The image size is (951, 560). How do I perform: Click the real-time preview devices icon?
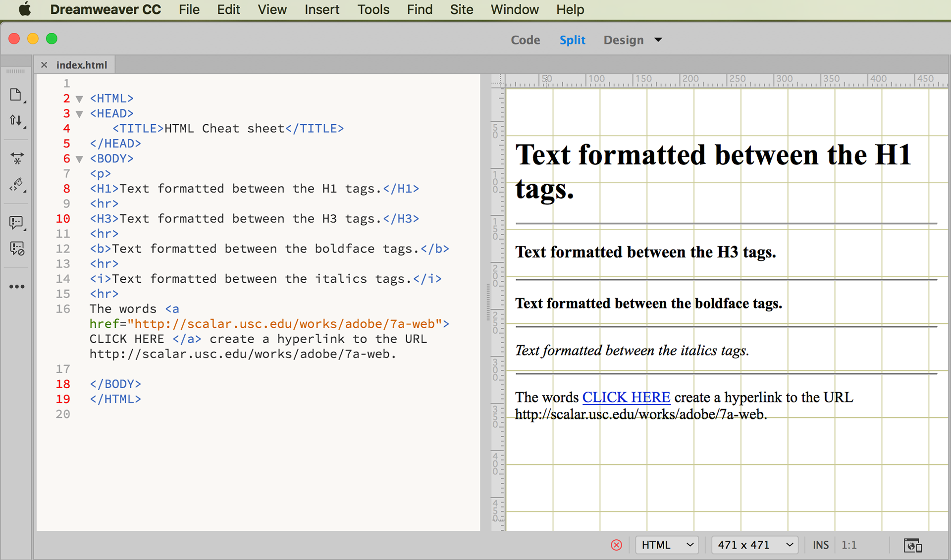pos(912,545)
